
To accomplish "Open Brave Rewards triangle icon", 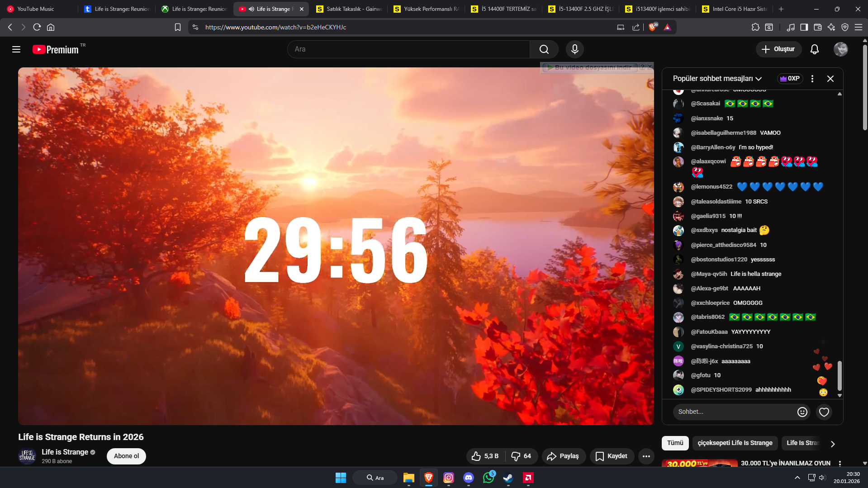I will point(667,27).
